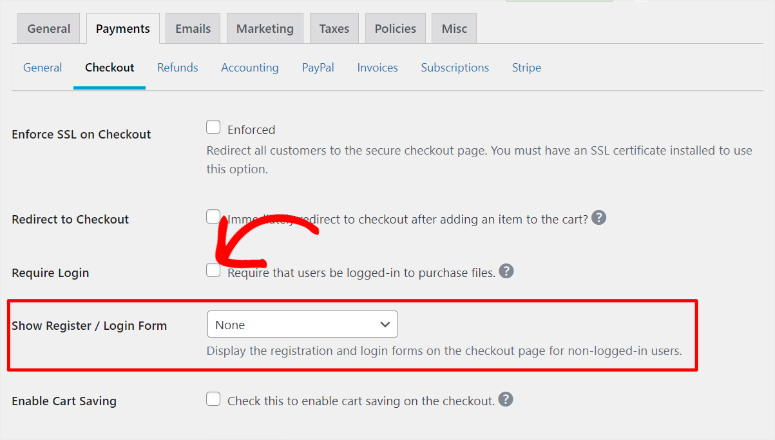
Task: Toggle the Redirect to Checkout checkbox
Action: (x=213, y=217)
